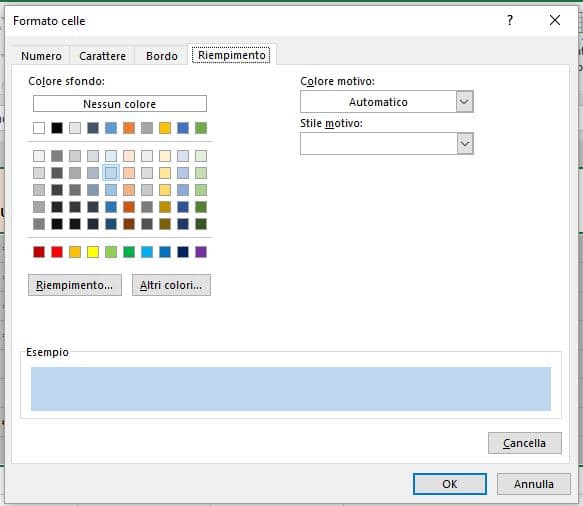583x506 pixels.
Task: Select the highlighted light blue swatch
Action: [111, 173]
